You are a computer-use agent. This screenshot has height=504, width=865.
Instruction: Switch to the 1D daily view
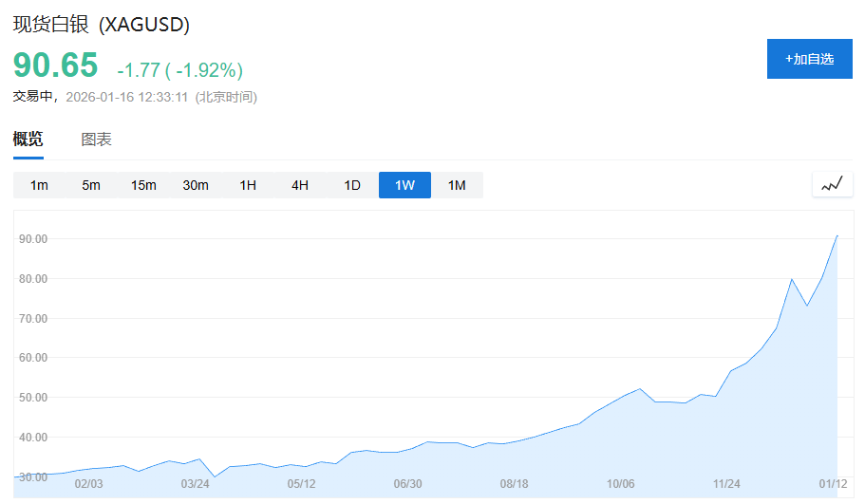(x=352, y=185)
